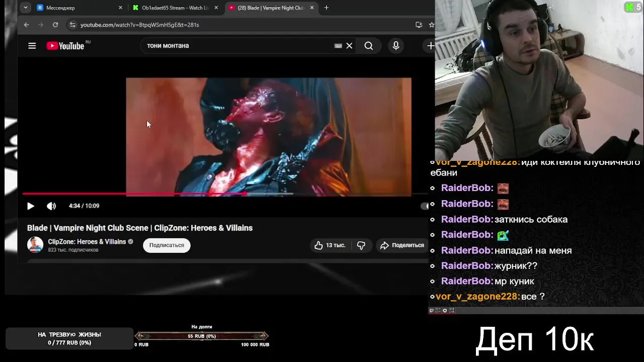Screen dimensions: 644x362
Task: Run search with the magnifier button
Action: coord(369,46)
